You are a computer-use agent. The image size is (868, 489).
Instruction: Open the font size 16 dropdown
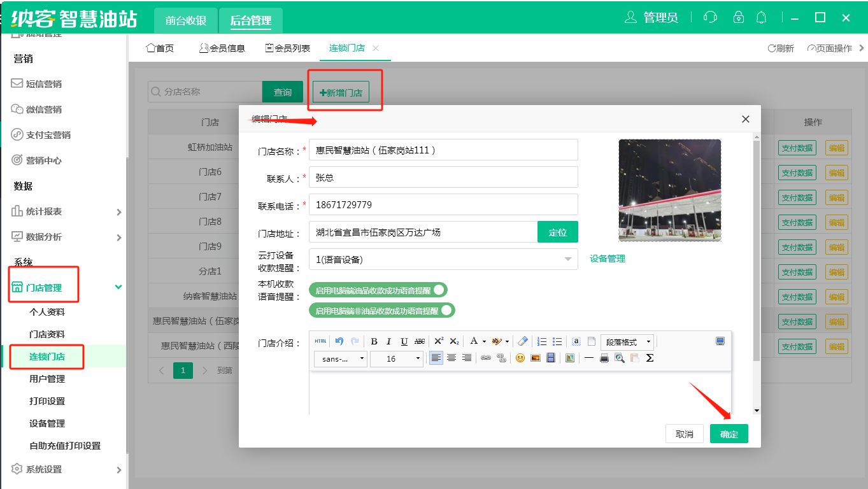click(x=396, y=358)
